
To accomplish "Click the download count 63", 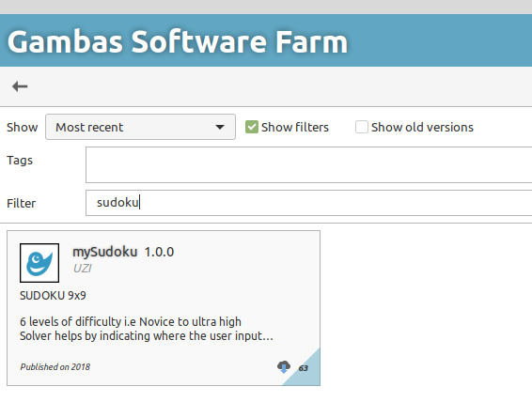I will (x=303, y=368).
